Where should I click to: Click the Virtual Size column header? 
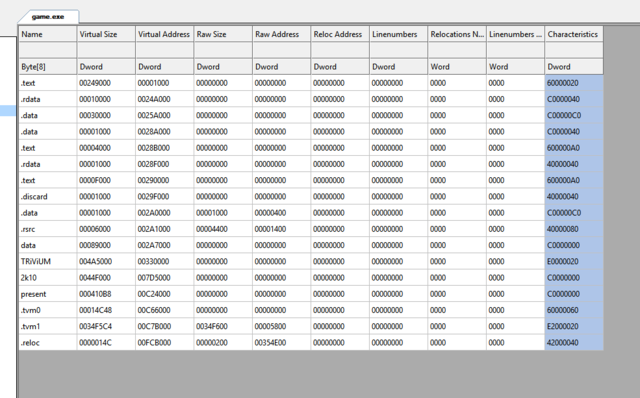(106, 34)
